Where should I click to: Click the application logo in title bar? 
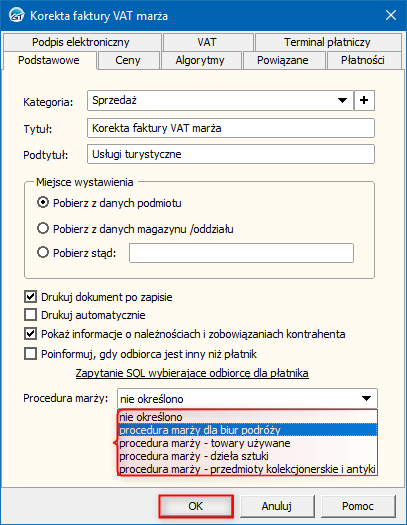(16, 15)
